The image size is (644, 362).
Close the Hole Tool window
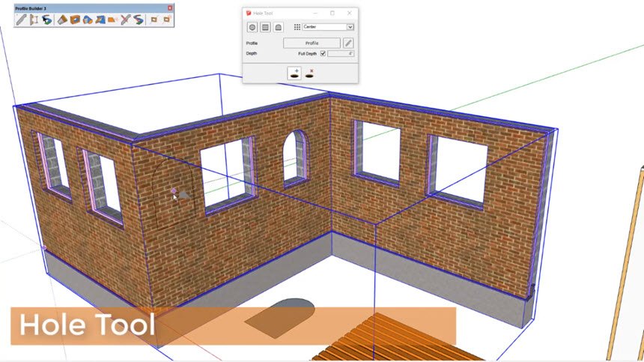(x=349, y=13)
